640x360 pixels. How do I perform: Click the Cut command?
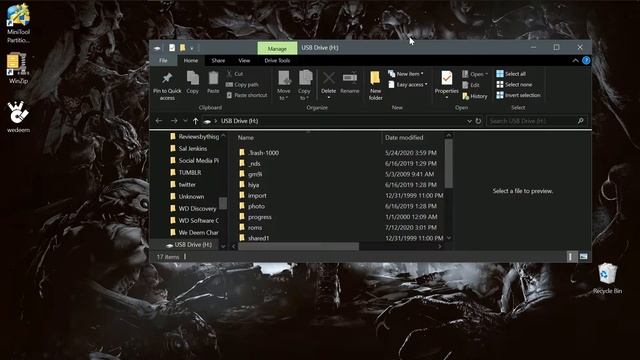click(235, 74)
